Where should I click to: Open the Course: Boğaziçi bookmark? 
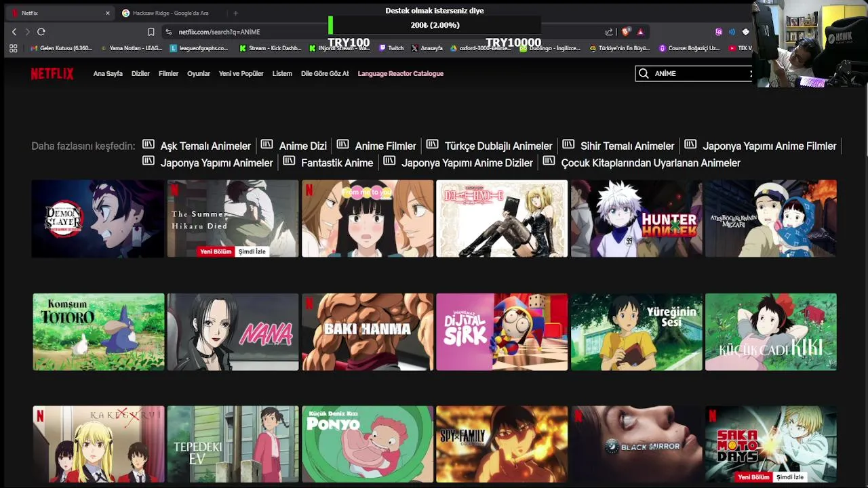pos(689,48)
